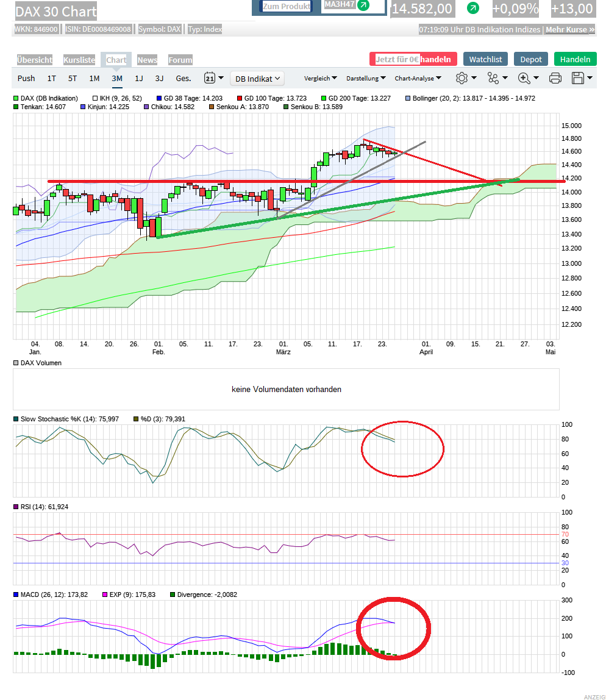The image size is (606, 700).
Task: Follow the Mehr Kurse link
Action: pos(569,29)
